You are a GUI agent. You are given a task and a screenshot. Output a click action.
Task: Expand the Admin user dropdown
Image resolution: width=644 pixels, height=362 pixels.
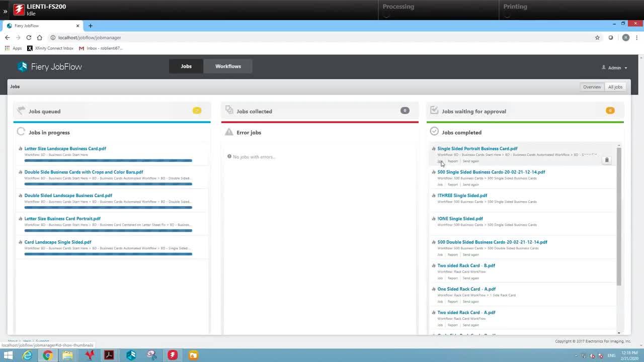pos(614,68)
